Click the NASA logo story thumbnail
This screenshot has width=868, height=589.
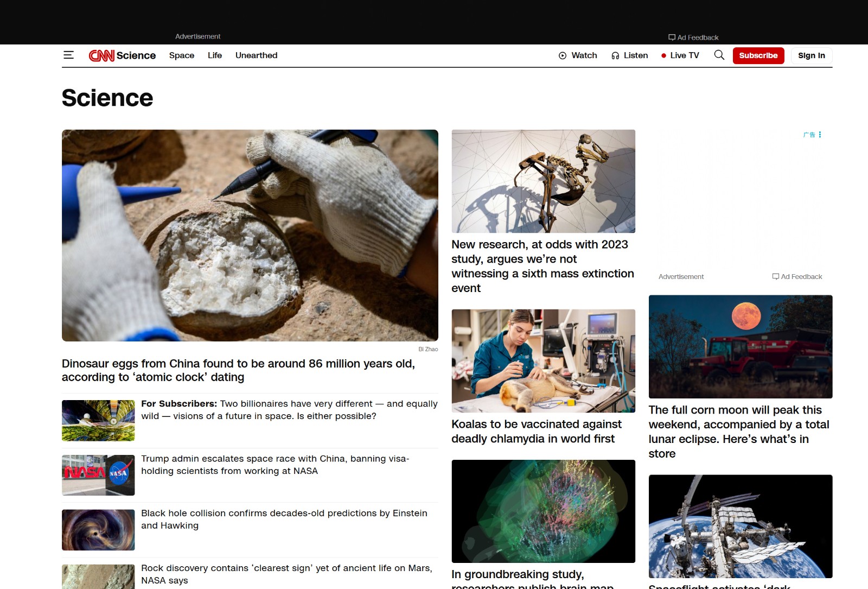tap(98, 475)
